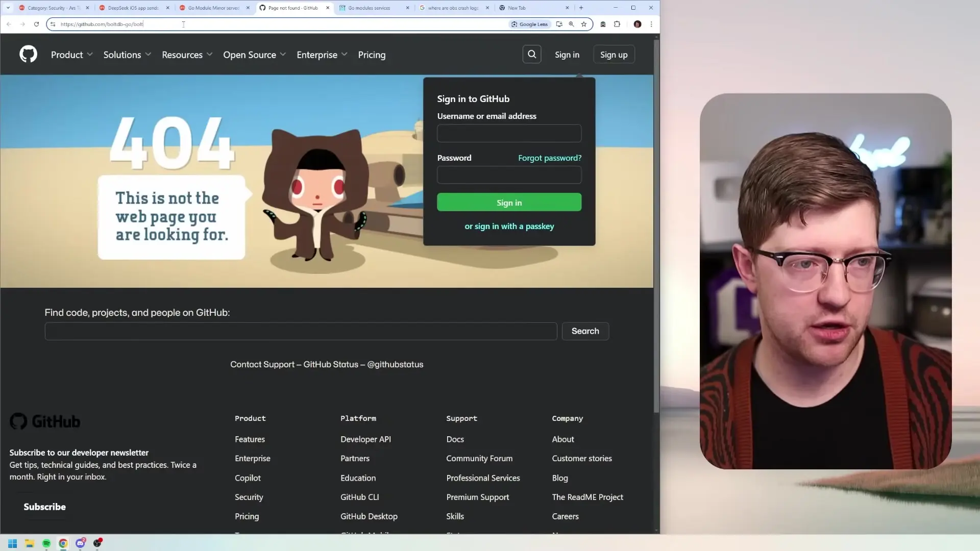Screen dimensions: 980x551
Task: Expand the Open Source dropdown menu
Action: [x=254, y=55]
